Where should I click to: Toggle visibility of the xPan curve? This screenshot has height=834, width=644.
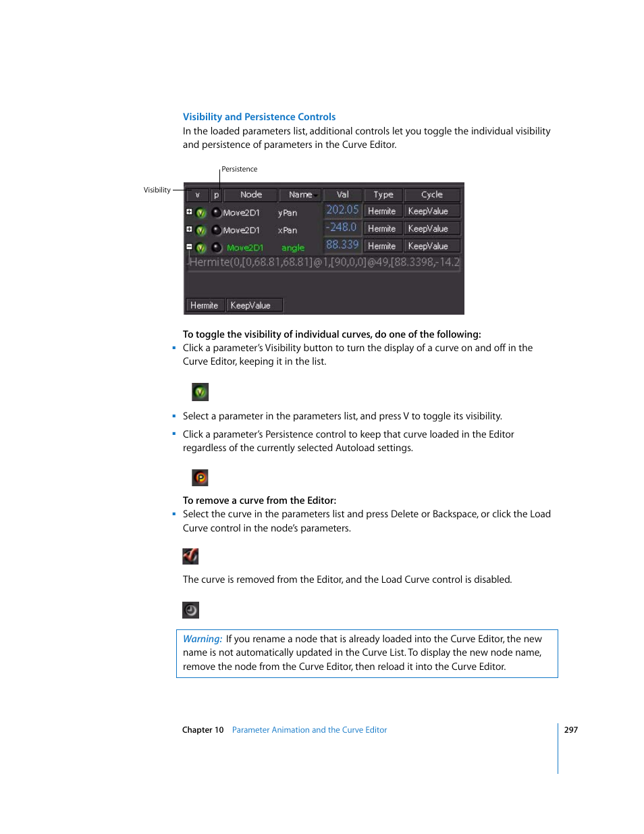click(x=201, y=230)
